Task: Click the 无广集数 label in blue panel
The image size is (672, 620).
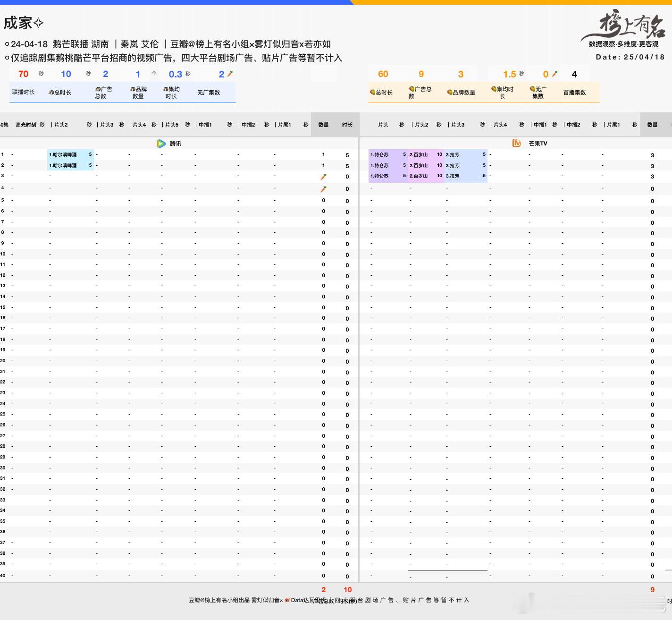Action: [x=209, y=93]
